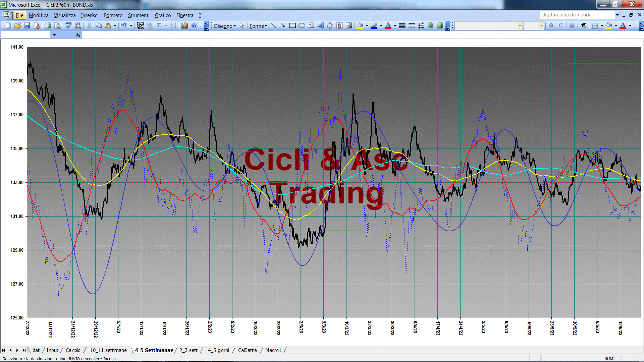Viewport: 644px width, 362px height.
Task: Select the Arrow drawing tool
Action: [283, 25]
